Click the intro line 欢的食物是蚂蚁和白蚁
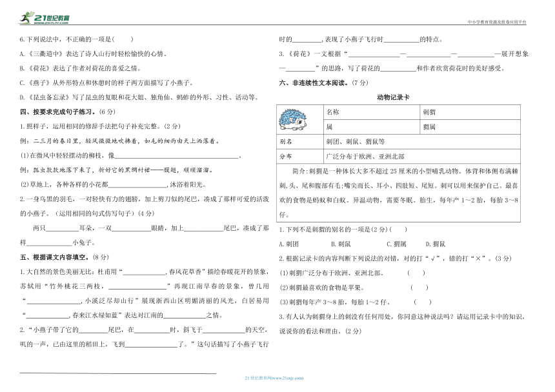This screenshot has height=392, width=555. 399,200
